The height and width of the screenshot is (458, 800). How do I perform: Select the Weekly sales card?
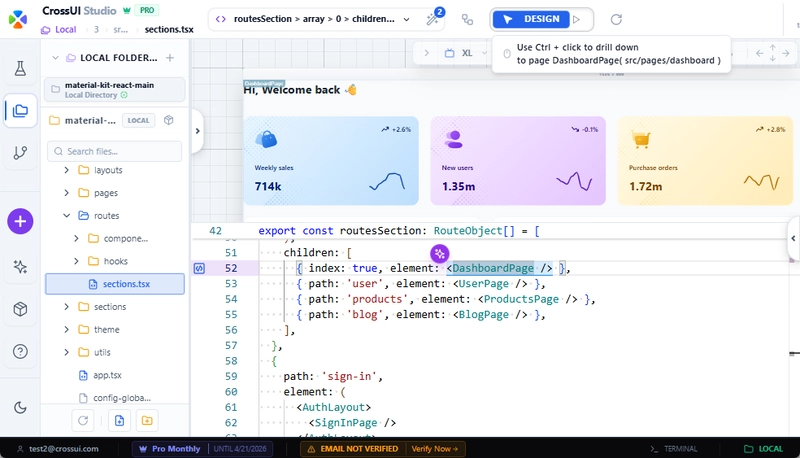click(331, 161)
